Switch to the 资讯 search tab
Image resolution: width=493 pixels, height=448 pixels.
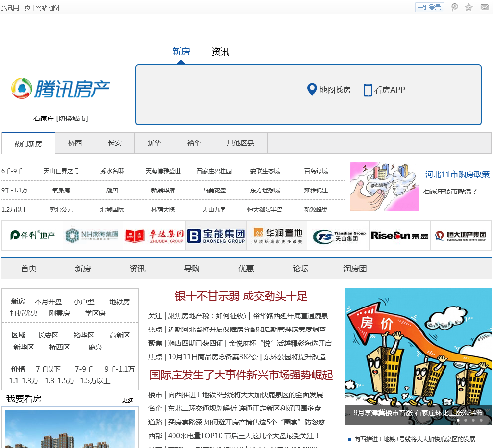(x=221, y=51)
